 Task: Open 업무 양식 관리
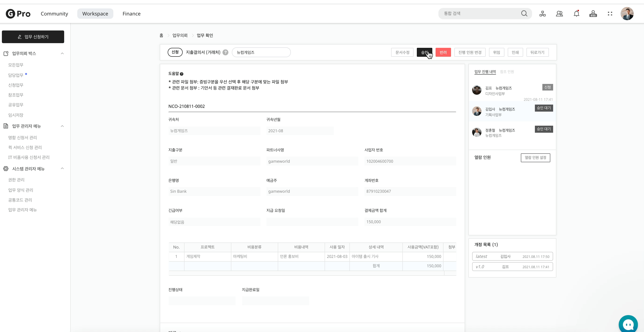pyautogui.click(x=21, y=190)
